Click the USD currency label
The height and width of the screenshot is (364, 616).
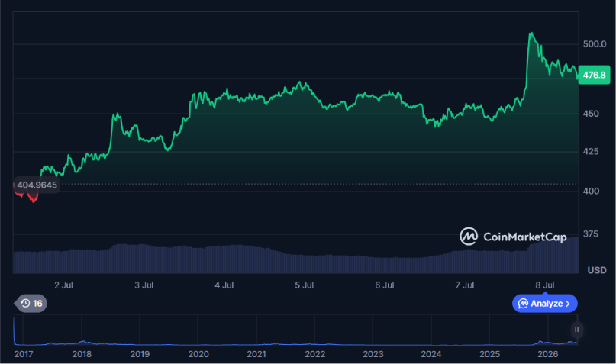[597, 270]
